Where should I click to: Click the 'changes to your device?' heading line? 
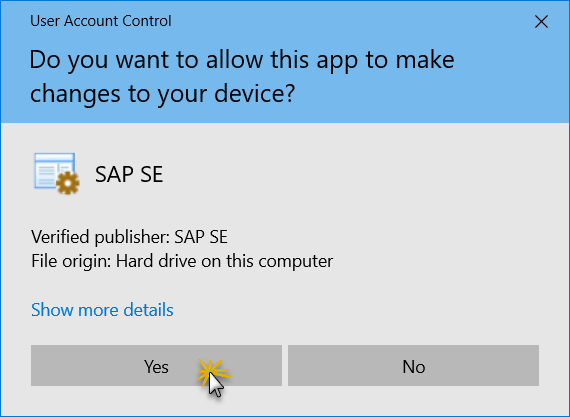pos(162,94)
